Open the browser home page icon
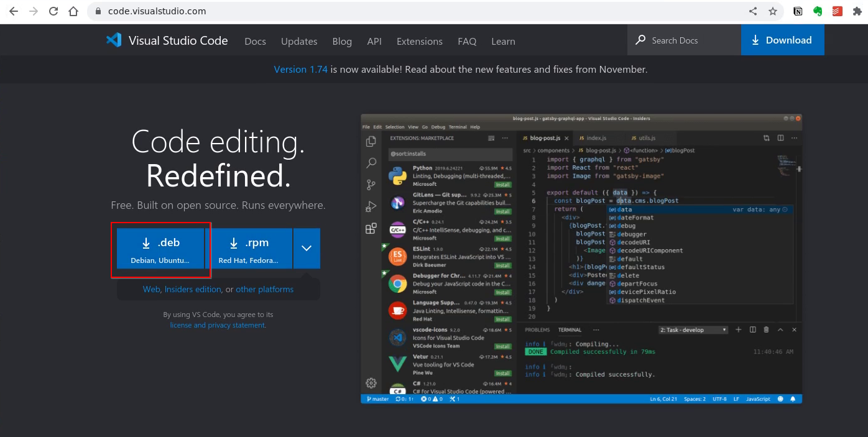The width and height of the screenshot is (868, 437). [x=73, y=11]
